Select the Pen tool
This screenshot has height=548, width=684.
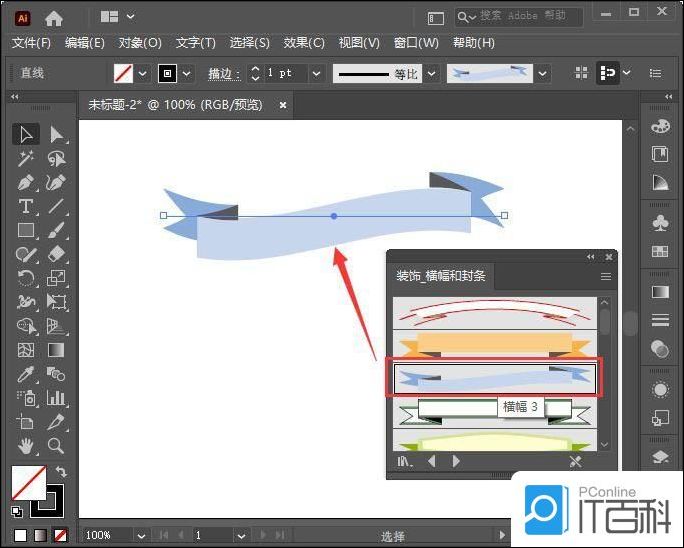pos(26,182)
